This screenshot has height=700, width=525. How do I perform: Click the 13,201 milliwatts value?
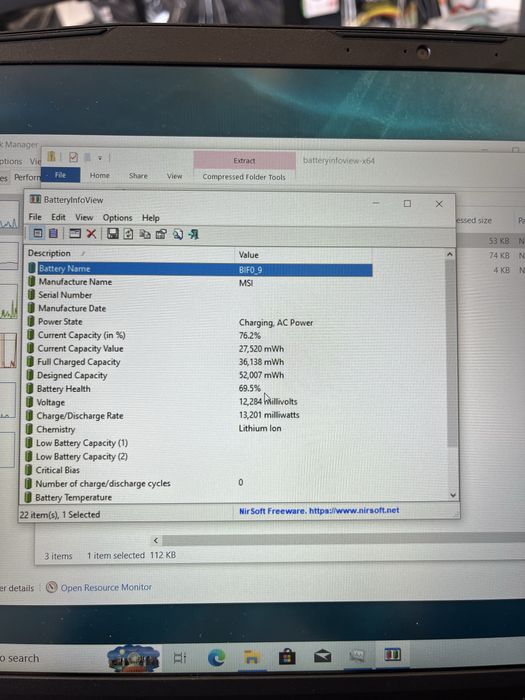[x=269, y=415]
